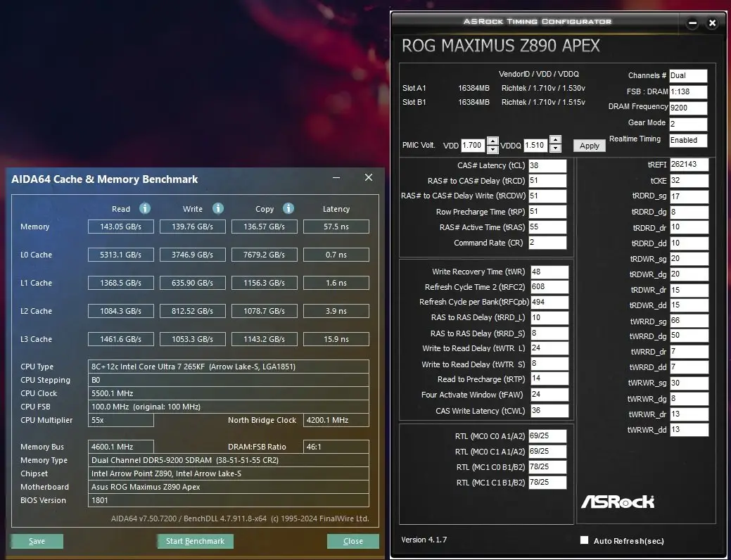Click the info icon next to Read
731x560 pixels.
click(145, 208)
